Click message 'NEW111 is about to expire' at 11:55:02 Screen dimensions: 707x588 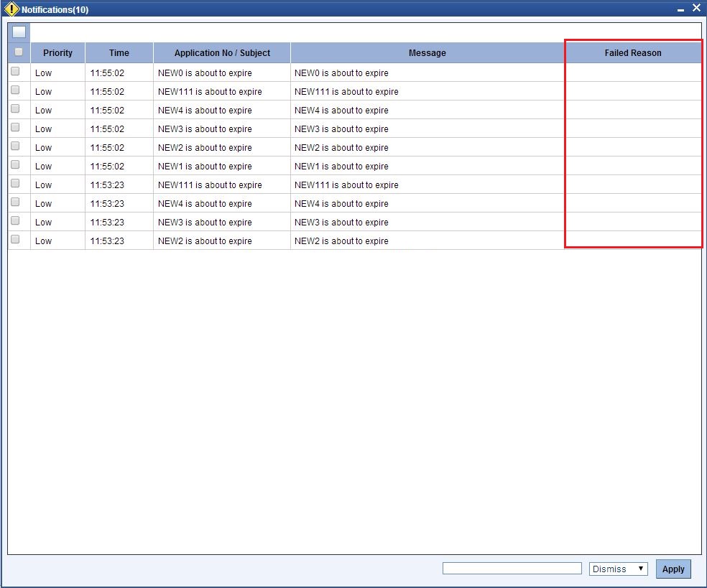(346, 91)
